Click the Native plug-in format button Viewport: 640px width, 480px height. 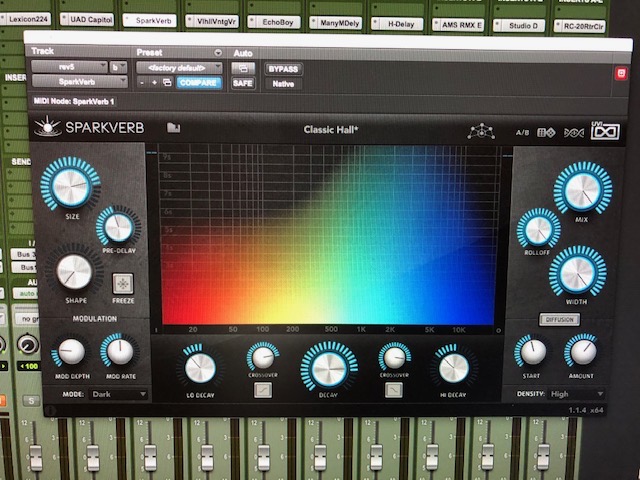283,84
